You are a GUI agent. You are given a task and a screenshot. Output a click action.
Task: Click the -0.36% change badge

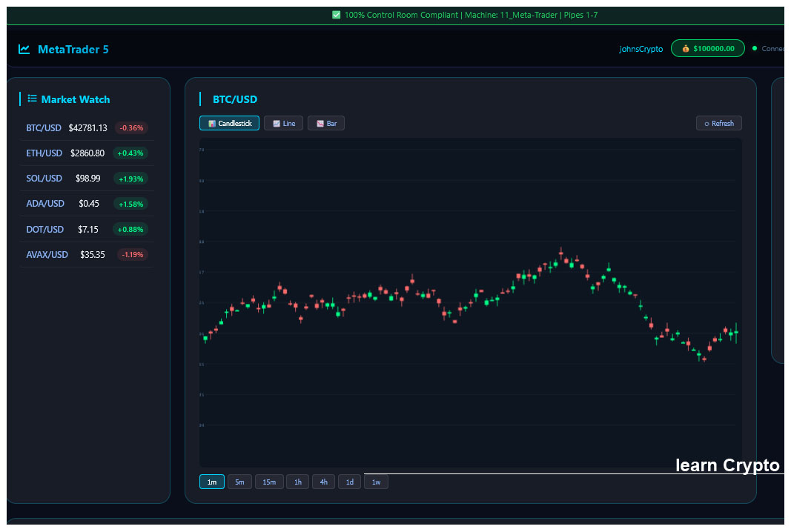(x=131, y=128)
